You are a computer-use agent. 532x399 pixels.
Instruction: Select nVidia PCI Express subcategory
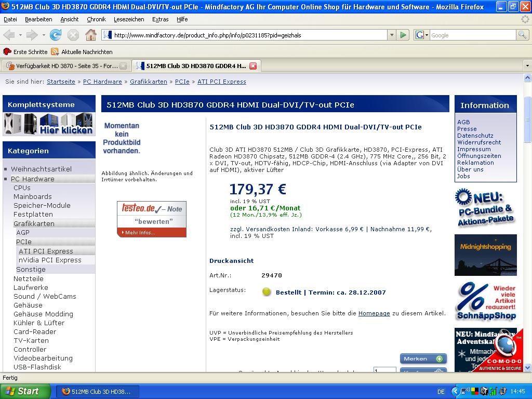point(50,260)
